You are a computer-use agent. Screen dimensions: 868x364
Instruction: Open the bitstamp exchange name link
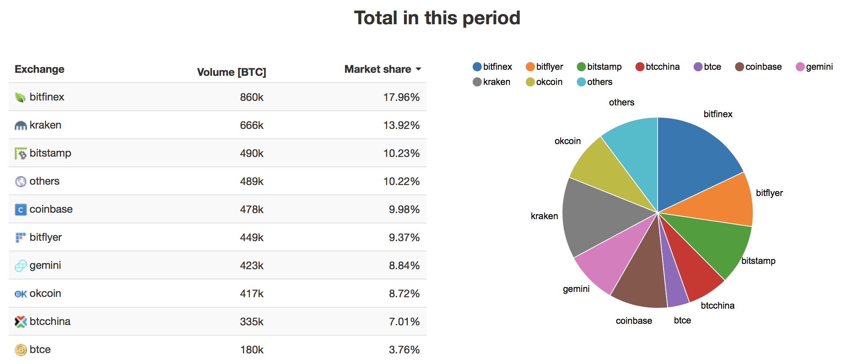click(50, 153)
